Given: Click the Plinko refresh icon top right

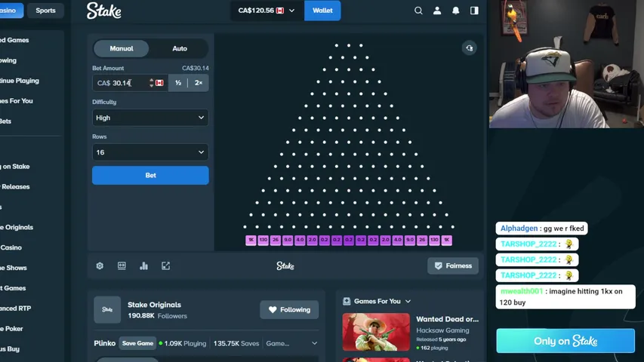Looking at the screenshot, I should point(470,48).
